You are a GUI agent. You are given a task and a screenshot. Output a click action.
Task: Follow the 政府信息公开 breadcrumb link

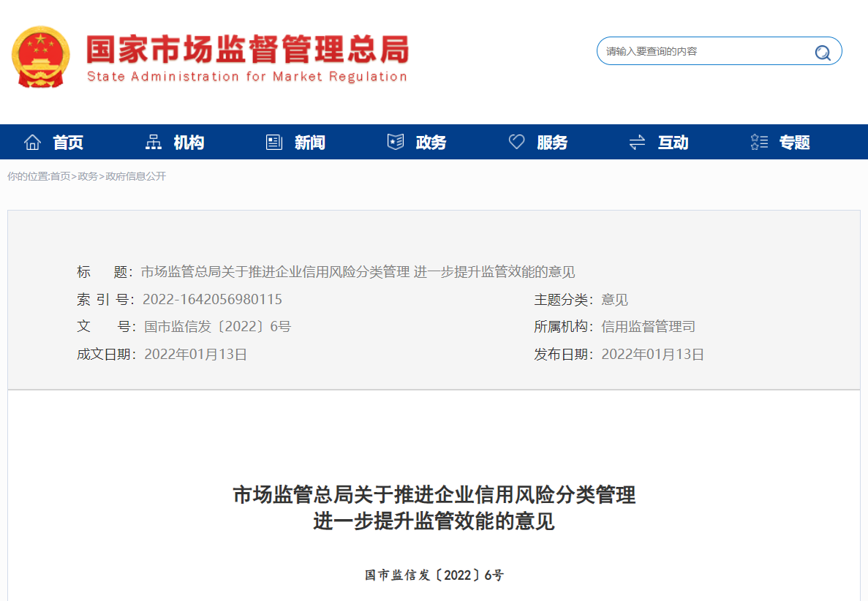(135, 176)
